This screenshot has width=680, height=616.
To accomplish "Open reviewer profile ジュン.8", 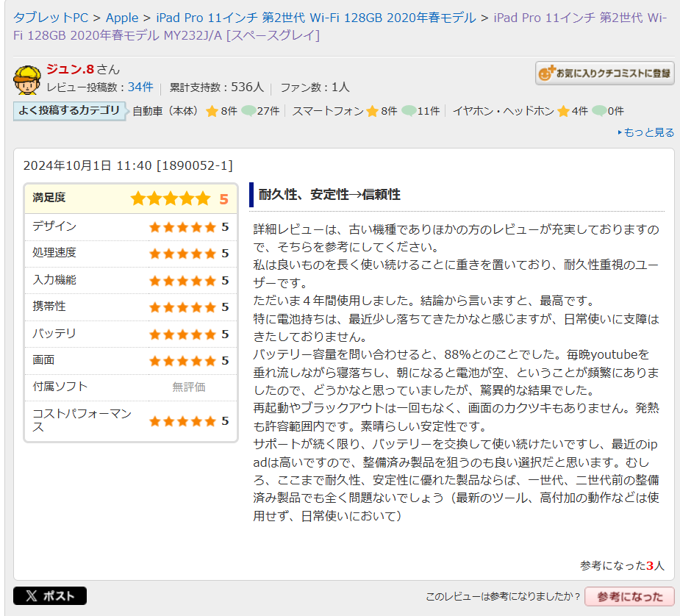I will pyautogui.click(x=70, y=70).
